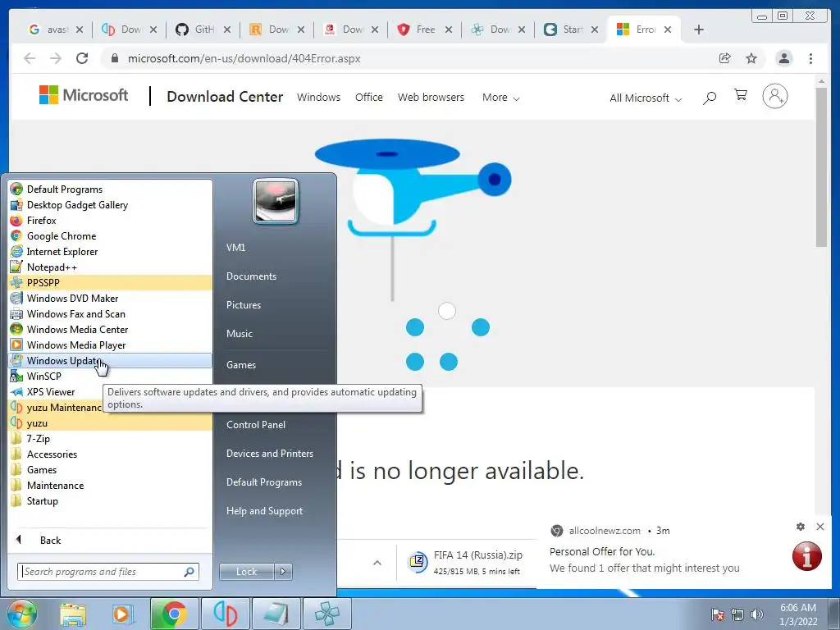This screenshot has width=840, height=630.
Task: Expand the Games program folder
Action: [110, 469]
